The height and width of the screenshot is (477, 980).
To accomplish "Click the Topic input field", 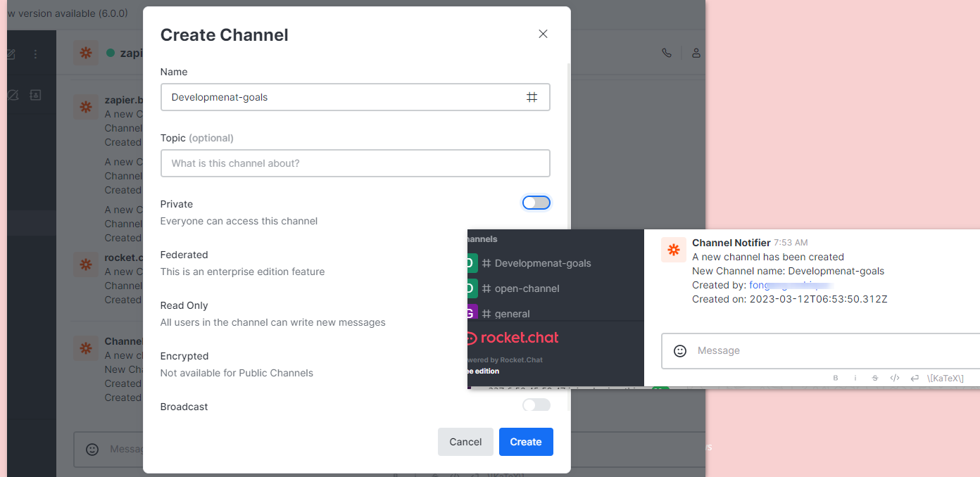I will click(x=355, y=163).
